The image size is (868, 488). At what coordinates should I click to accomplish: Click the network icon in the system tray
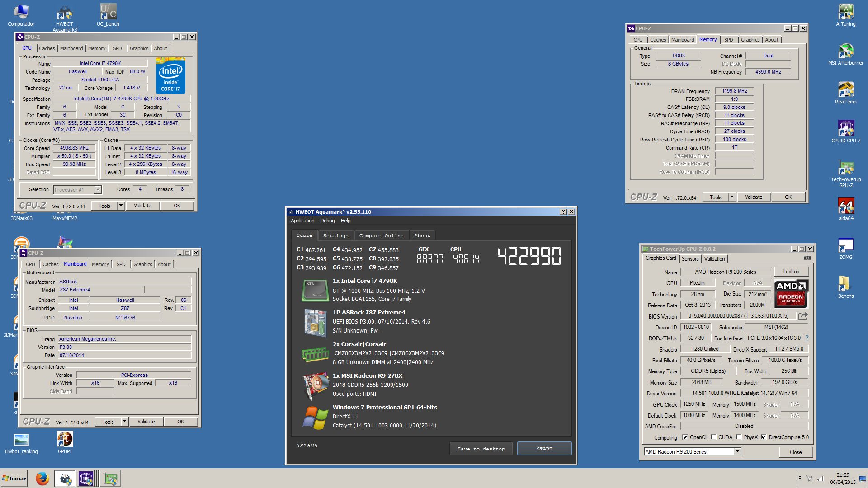pos(820,479)
